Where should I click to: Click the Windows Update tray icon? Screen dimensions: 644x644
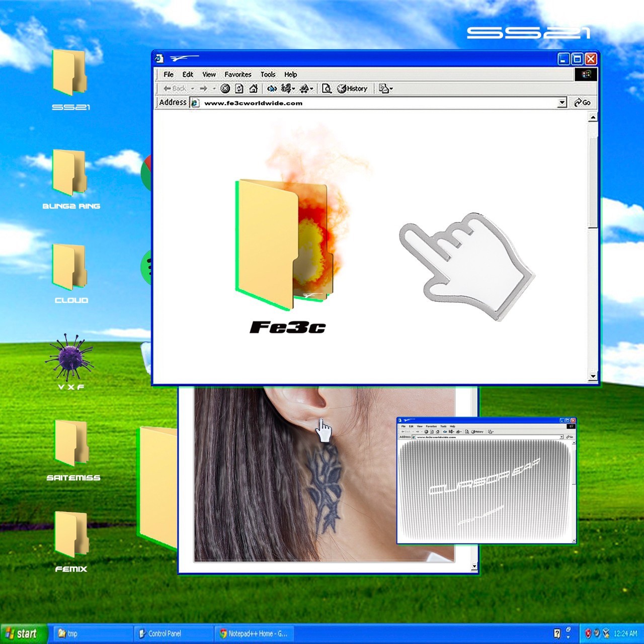(605, 634)
